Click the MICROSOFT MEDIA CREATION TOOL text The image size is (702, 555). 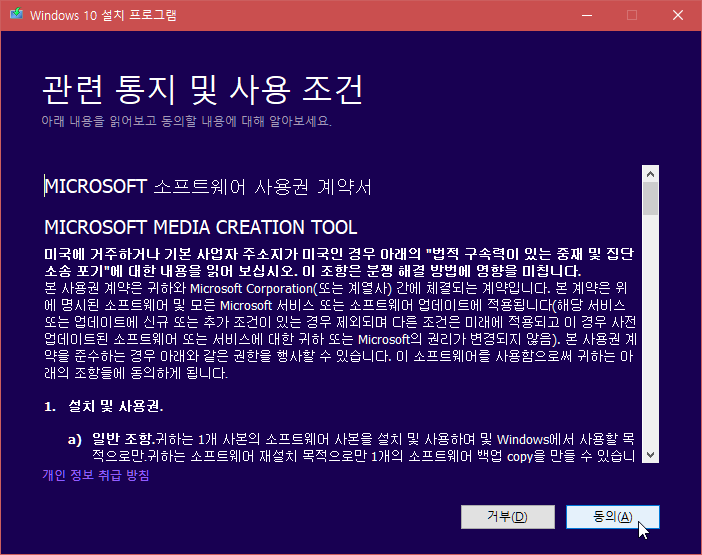201,227
